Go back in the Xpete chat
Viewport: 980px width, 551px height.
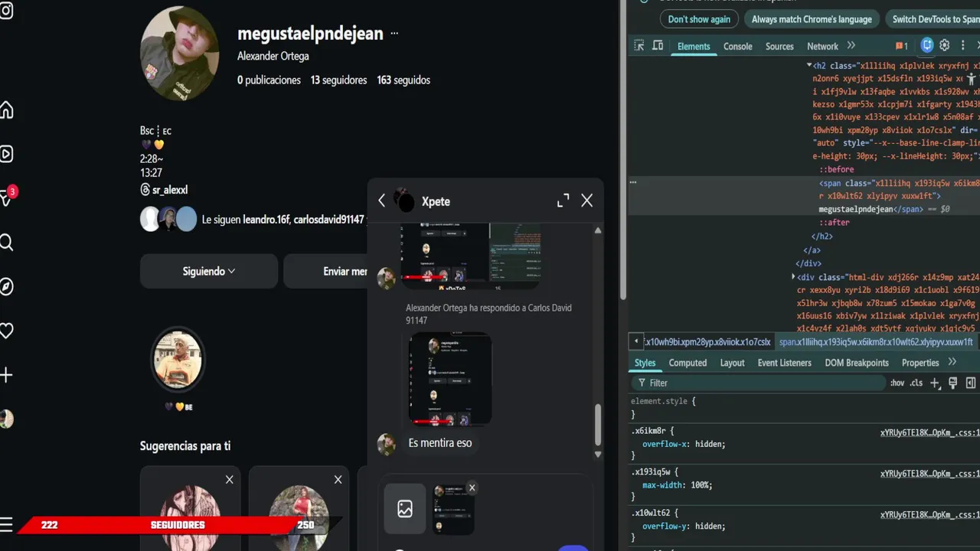pos(381,201)
